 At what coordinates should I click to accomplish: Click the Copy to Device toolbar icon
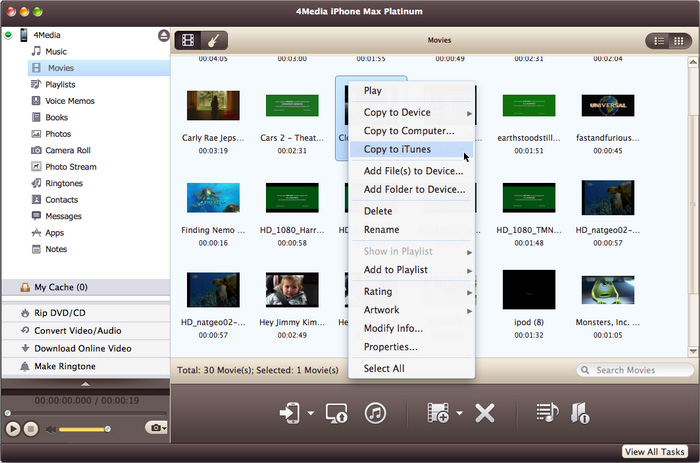(x=291, y=413)
